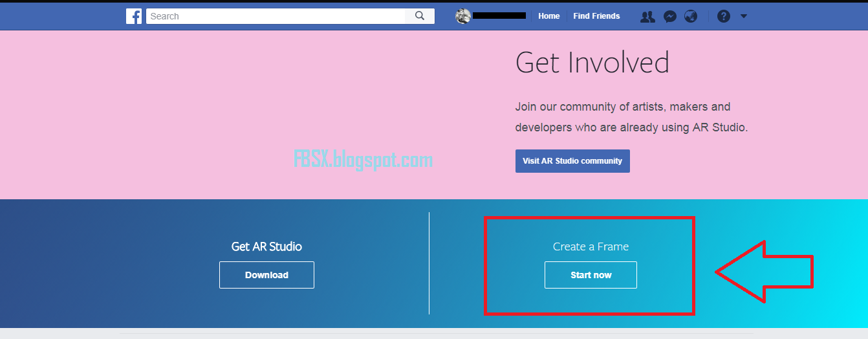Click the 'Join our community of artists' paragraph
The height and width of the screenshot is (339, 868).
631,117
